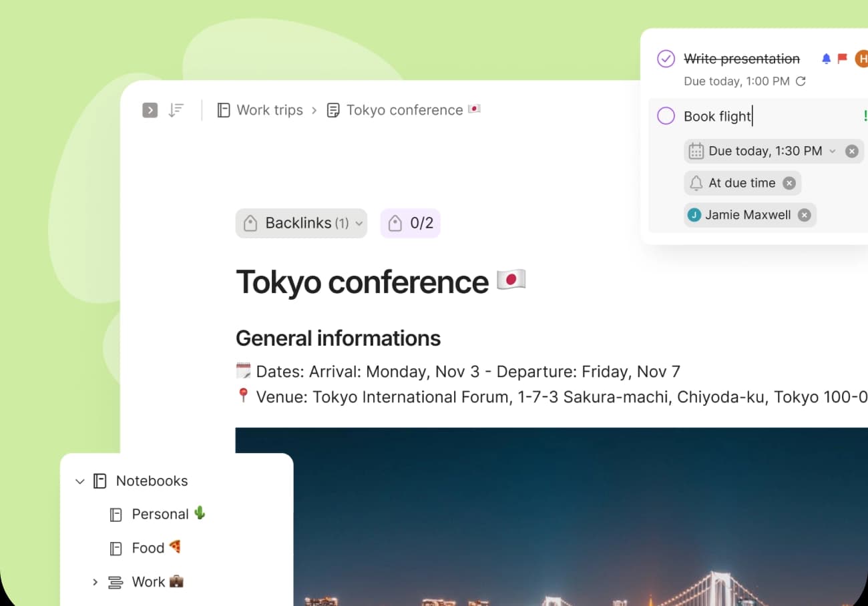868x606 pixels.
Task: Click the Work trips notebook icon
Action: (x=223, y=109)
